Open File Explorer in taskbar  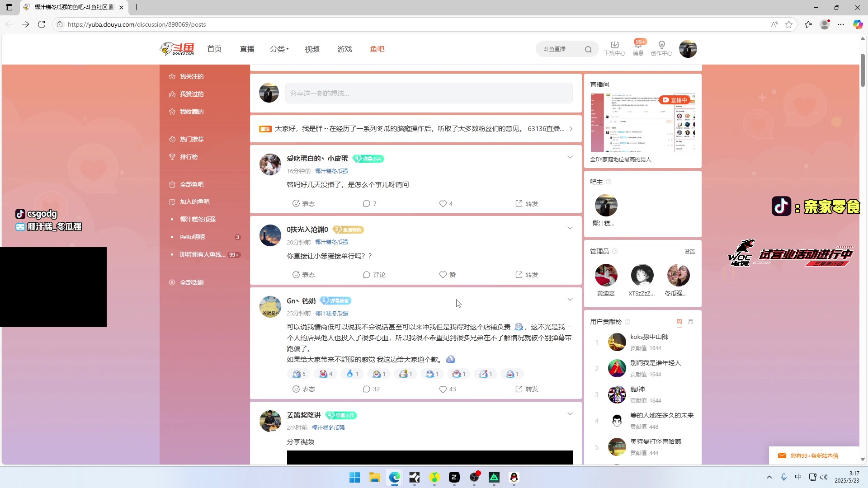[374, 477]
